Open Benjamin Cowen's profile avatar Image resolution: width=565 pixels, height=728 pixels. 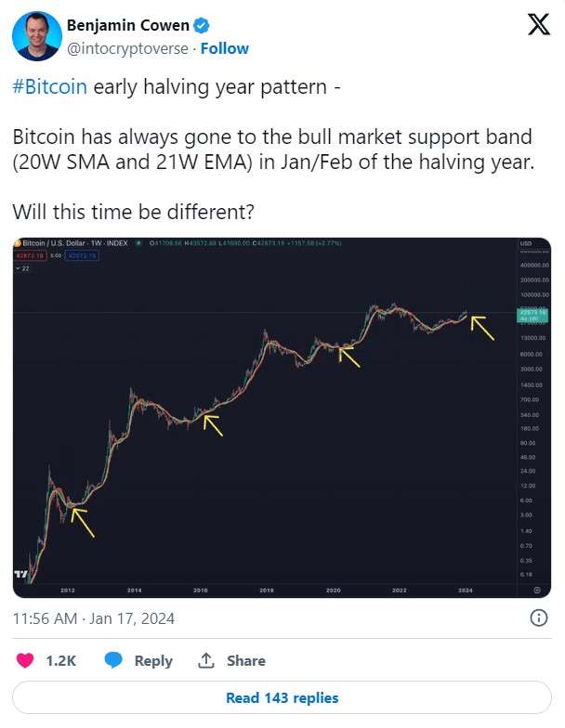[37, 36]
